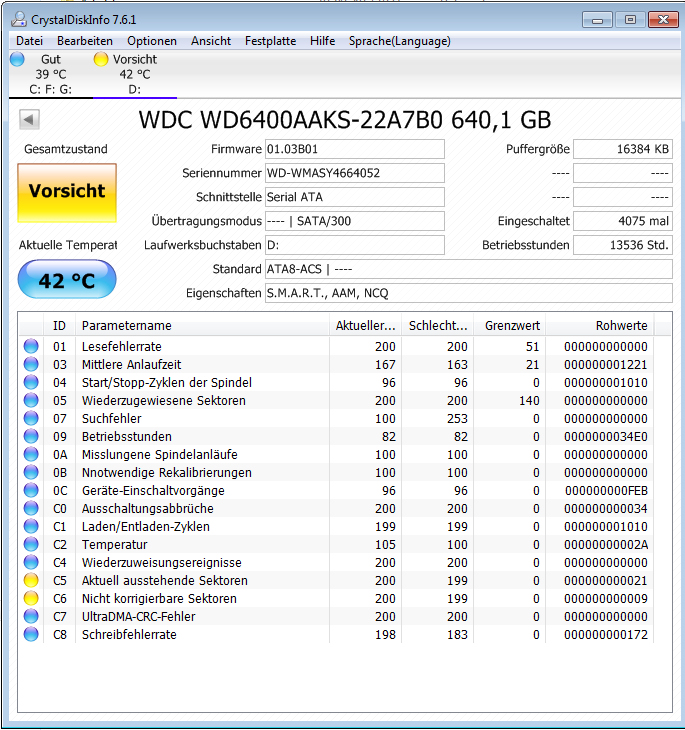This screenshot has height=730, width=685.
Task: Open the Optionen menu
Action: point(152,41)
